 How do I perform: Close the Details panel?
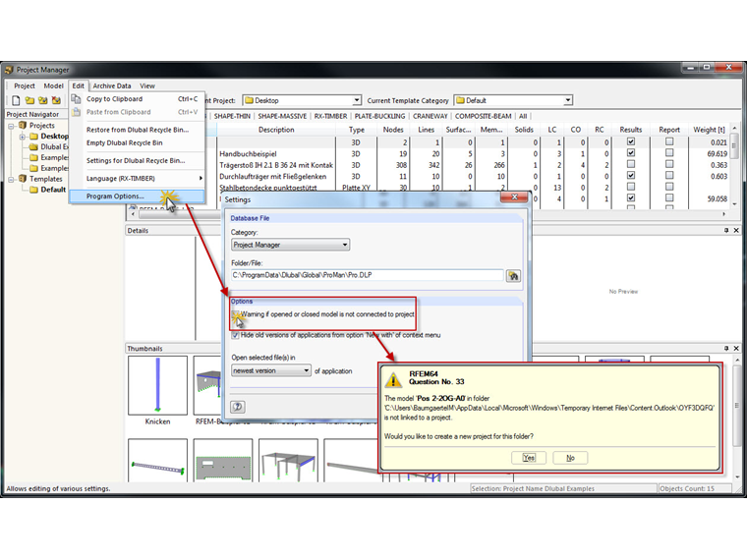click(x=736, y=231)
